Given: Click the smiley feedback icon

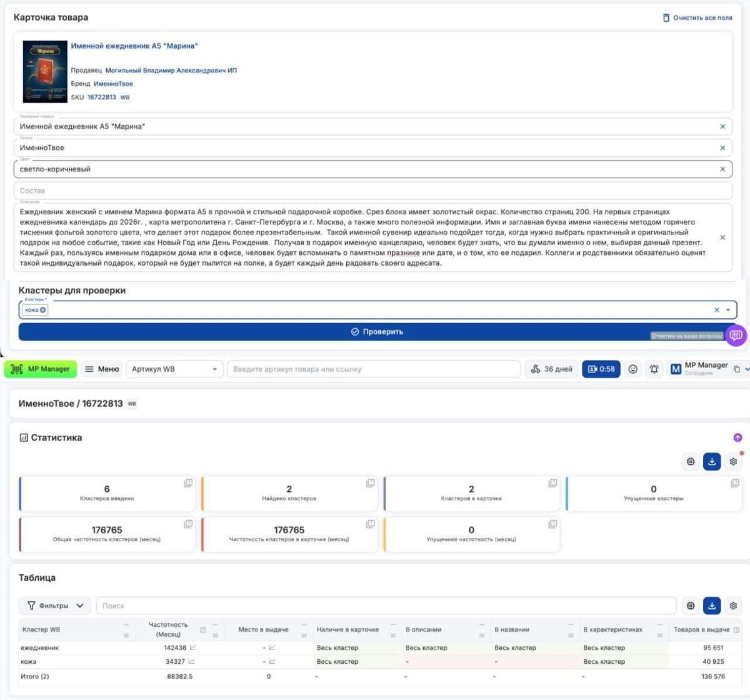Looking at the screenshot, I should click(x=633, y=369).
